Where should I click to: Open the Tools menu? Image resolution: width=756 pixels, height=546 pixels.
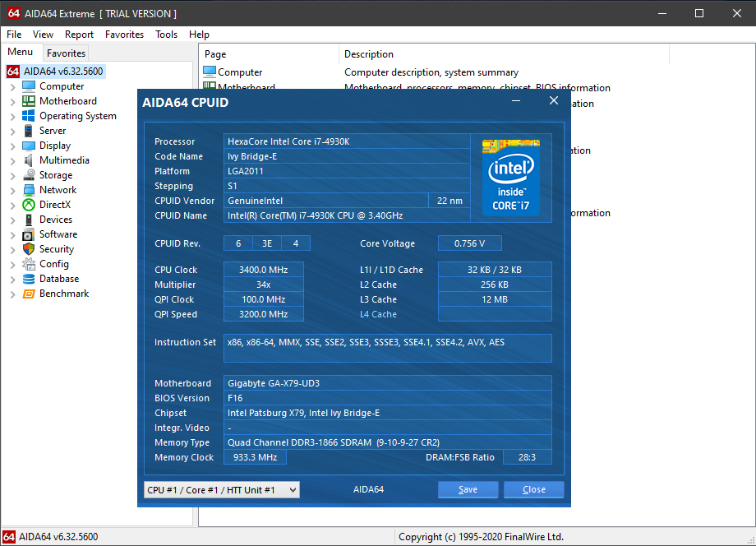click(x=166, y=35)
